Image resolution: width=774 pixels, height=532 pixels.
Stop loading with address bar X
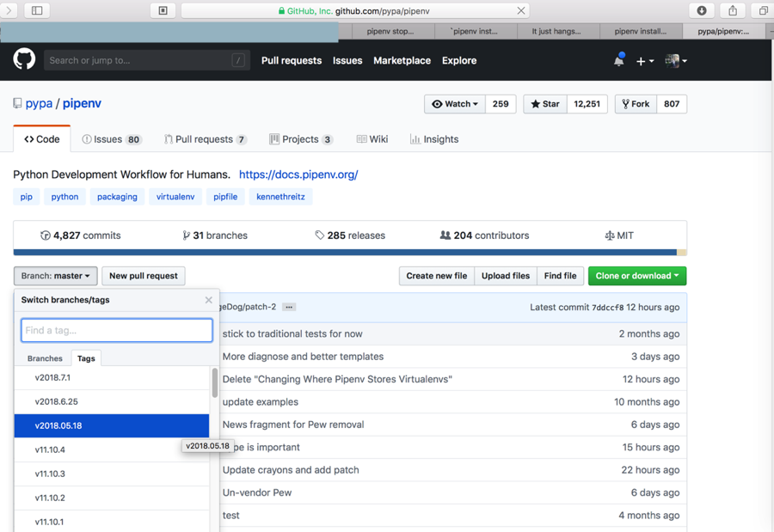click(x=521, y=10)
